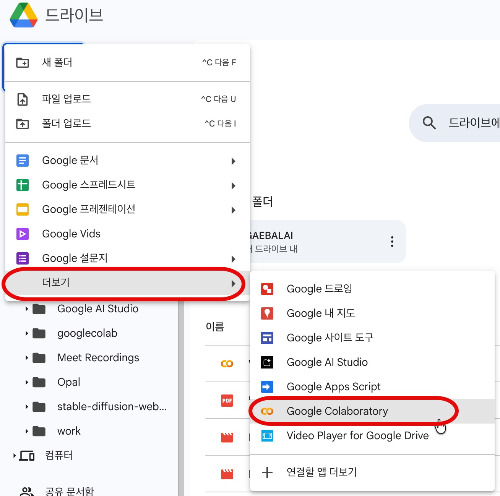500x496 pixels.
Task: Open the work sidebar folder
Action: [x=69, y=431]
